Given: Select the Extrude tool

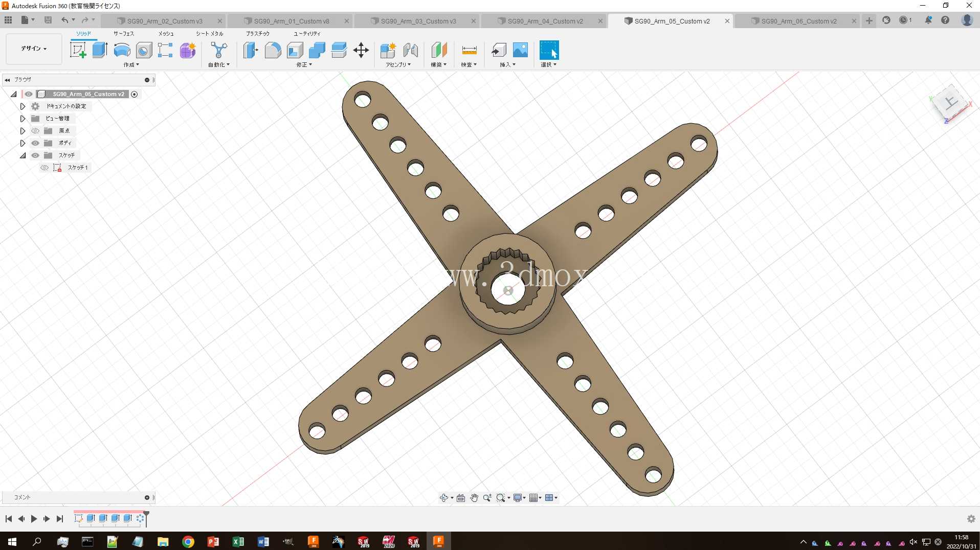Looking at the screenshot, I should [100, 50].
